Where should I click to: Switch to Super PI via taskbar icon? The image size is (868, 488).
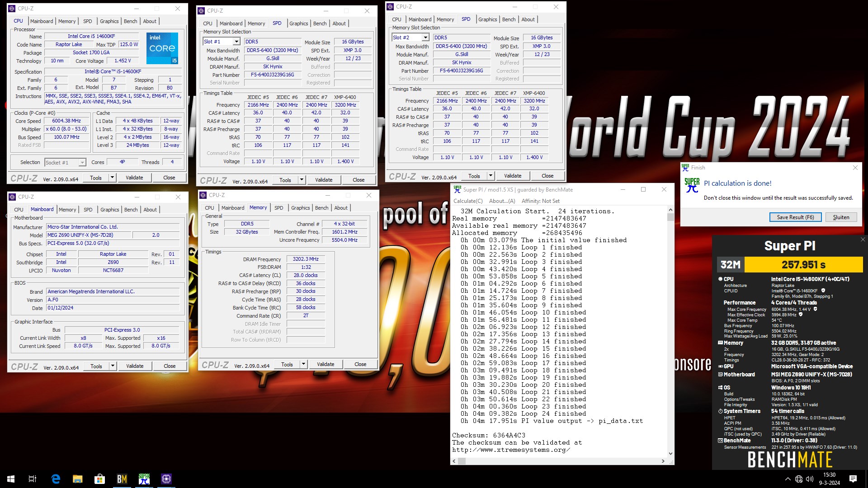pyautogui.click(x=144, y=479)
